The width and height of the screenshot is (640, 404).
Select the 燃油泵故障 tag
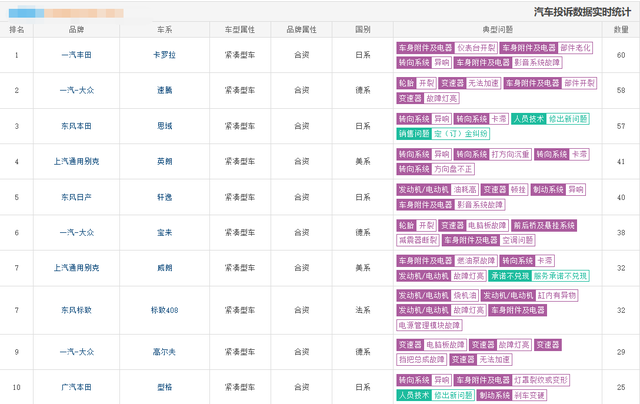point(476,261)
